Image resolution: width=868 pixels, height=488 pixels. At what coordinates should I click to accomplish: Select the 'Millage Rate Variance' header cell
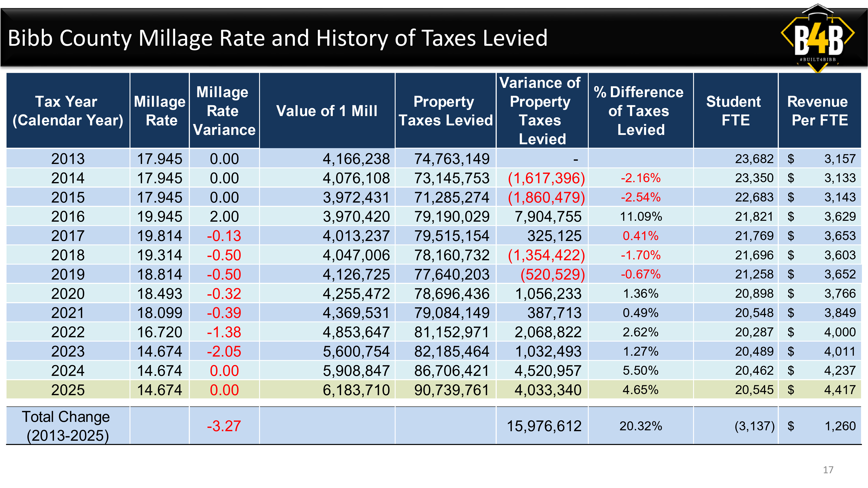(224, 111)
